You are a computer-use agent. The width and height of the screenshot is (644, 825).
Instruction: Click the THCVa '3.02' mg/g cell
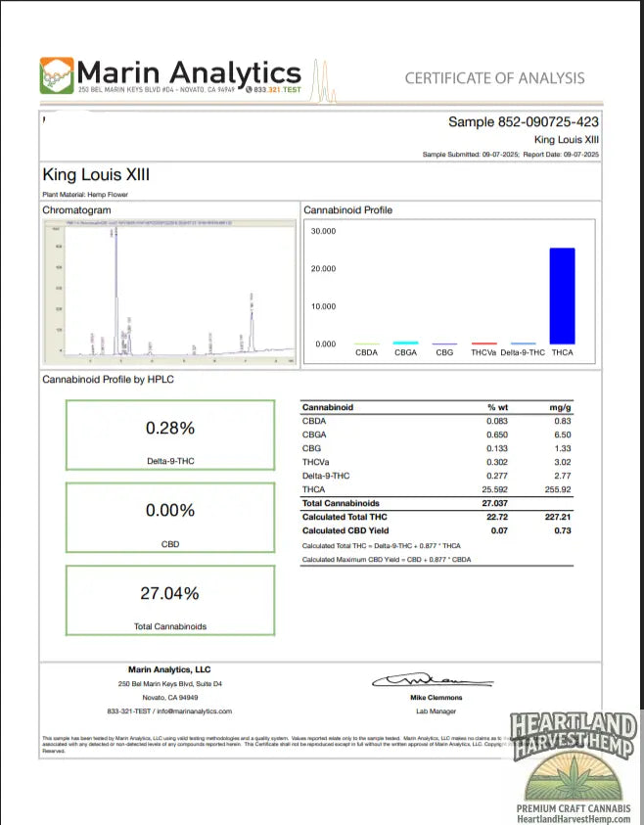coord(563,462)
